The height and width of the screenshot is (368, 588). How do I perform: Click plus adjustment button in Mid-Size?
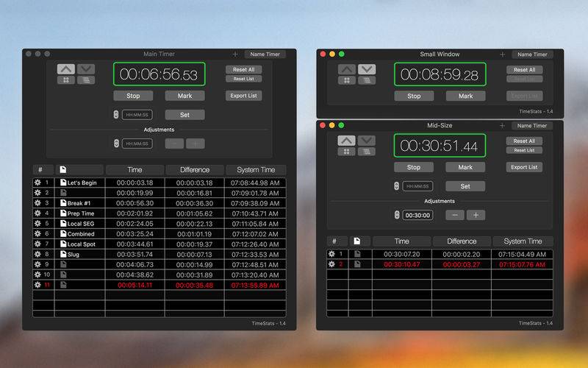coord(476,215)
